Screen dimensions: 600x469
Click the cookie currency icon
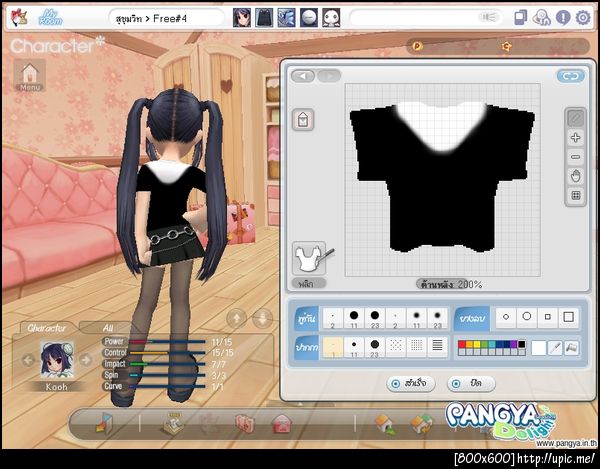click(x=507, y=47)
